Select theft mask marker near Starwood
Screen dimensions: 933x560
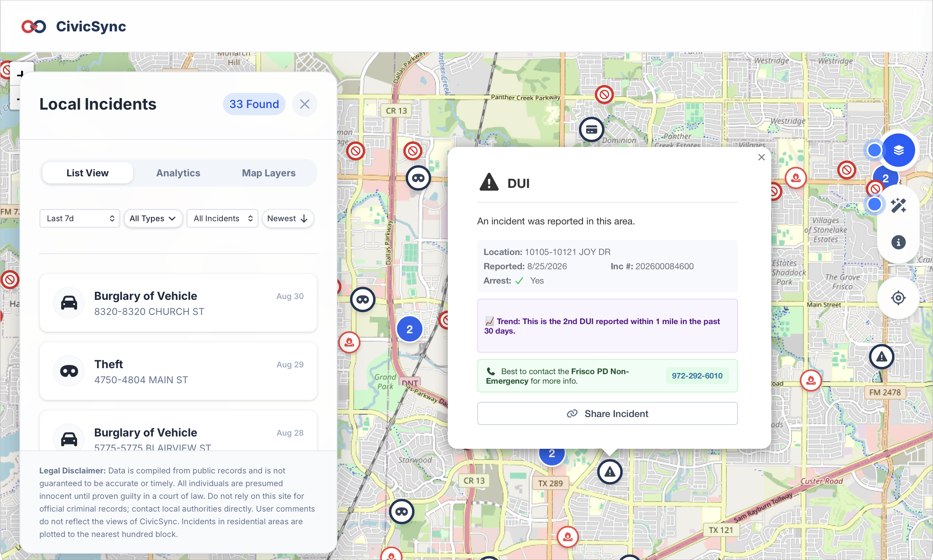click(x=401, y=512)
